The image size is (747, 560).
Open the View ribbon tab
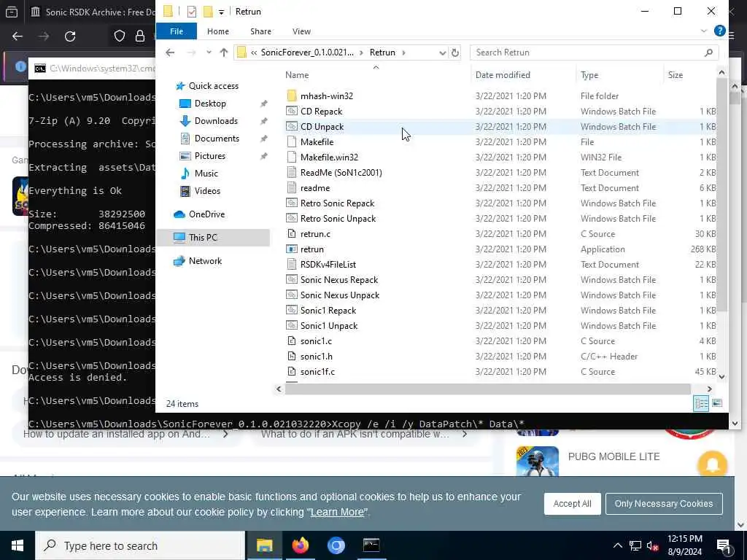tap(301, 31)
